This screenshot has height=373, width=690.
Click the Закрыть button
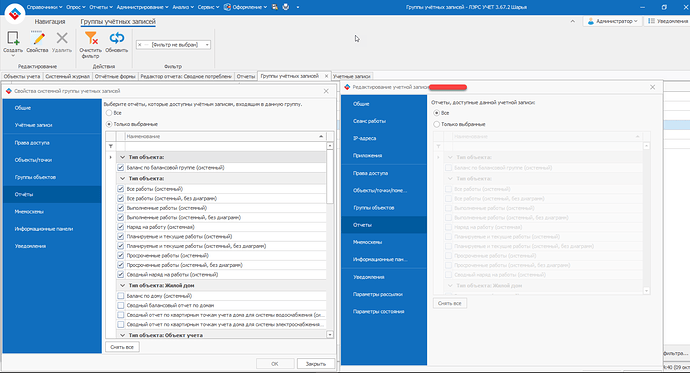tap(316, 364)
